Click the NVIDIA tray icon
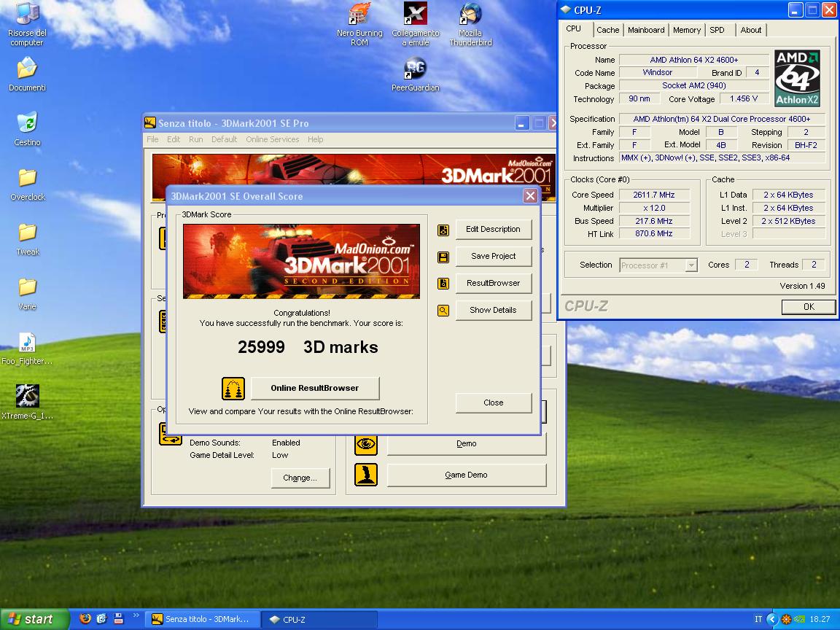The width and height of the screenshot is (840, 630). (799, 619)
